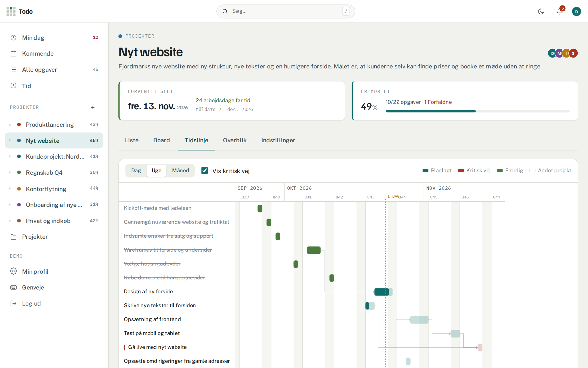Open task Test på mobil og tablet
Screen dimensions: 588x368
pos(152,333)
